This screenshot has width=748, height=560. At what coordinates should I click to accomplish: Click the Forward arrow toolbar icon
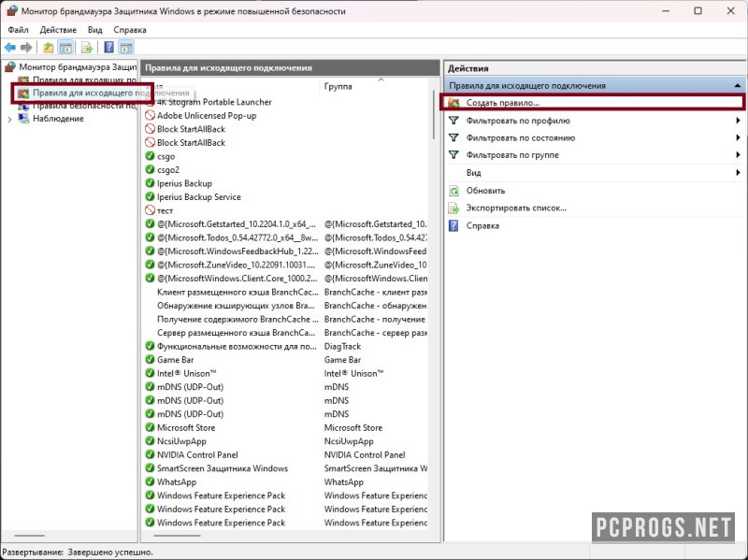pyautogui.click(x=26, y=48)
